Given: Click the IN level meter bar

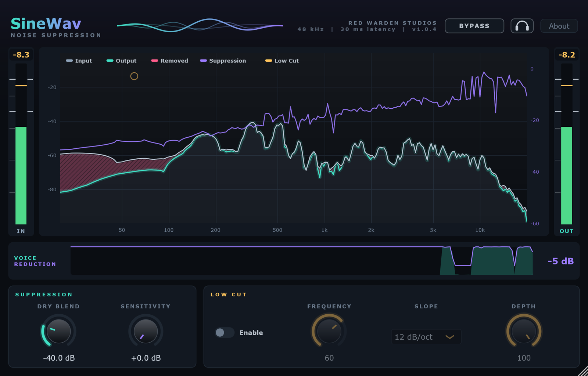Looking at the screenshot, I should pyautogui.click(x=21, y=144).
